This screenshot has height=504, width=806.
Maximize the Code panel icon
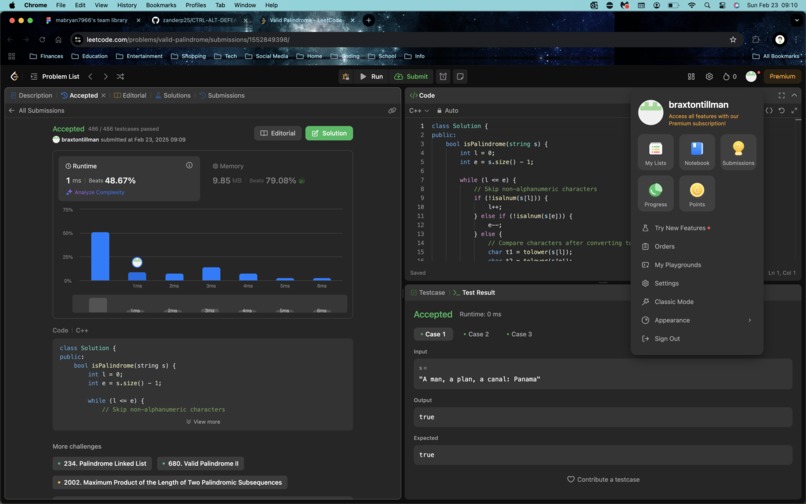(x=781, y=95)
